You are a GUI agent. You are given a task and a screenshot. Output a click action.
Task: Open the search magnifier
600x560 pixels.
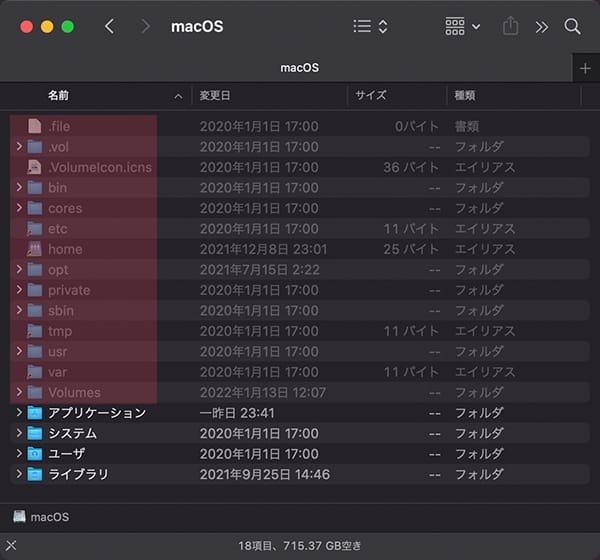572,26
